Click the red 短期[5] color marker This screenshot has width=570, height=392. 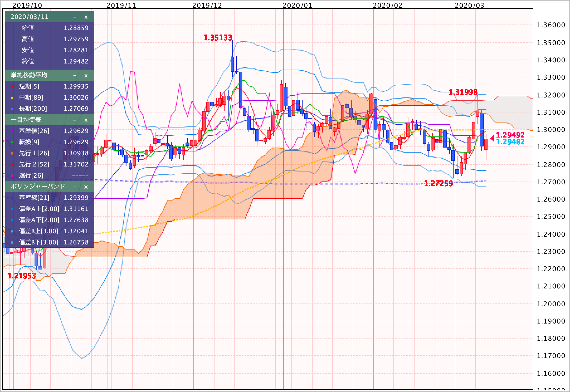(x=12, y=87)
